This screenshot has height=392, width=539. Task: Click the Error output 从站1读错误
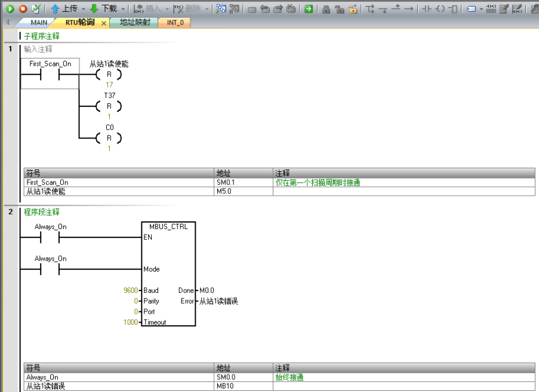218,301
